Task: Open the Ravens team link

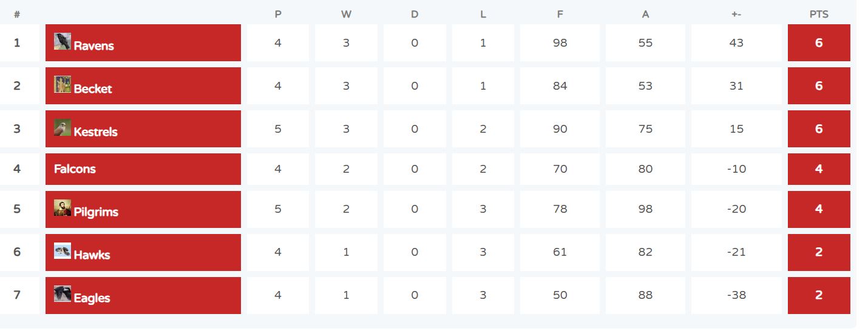Action: point(94,45)
